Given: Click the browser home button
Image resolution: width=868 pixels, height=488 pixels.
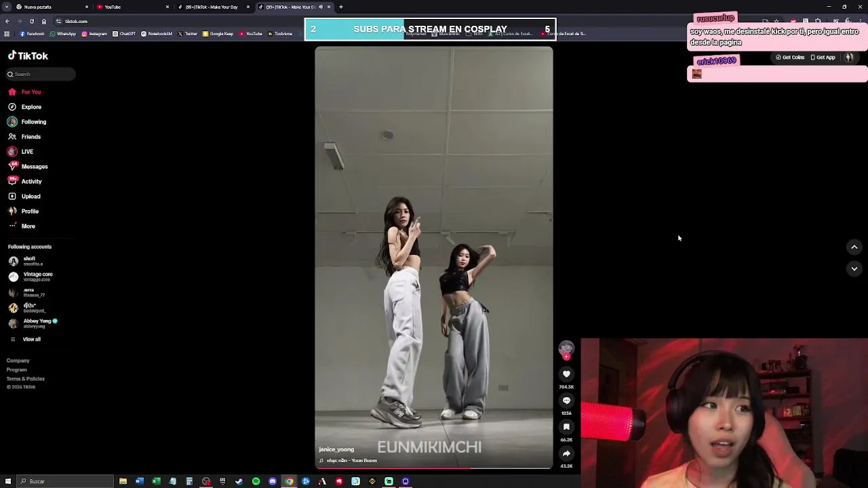Looking at the screenshot, I should pyautogui.click(x=43, y=21).
